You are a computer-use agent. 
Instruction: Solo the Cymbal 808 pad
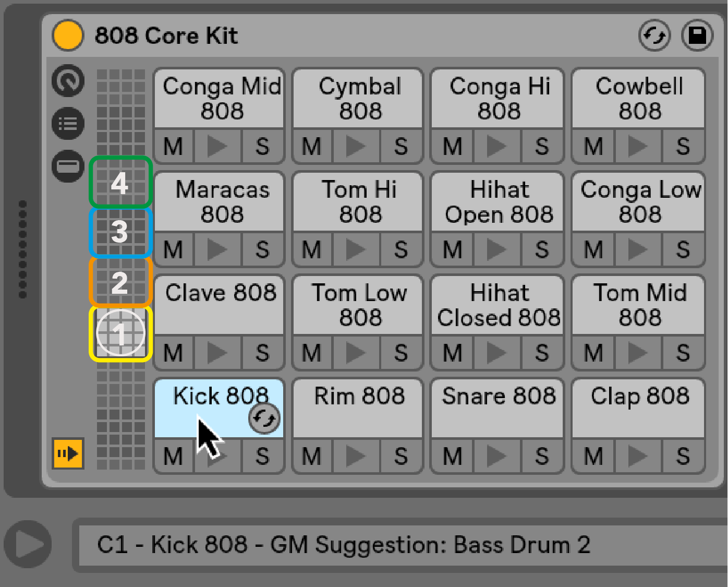tap(402, 146)
